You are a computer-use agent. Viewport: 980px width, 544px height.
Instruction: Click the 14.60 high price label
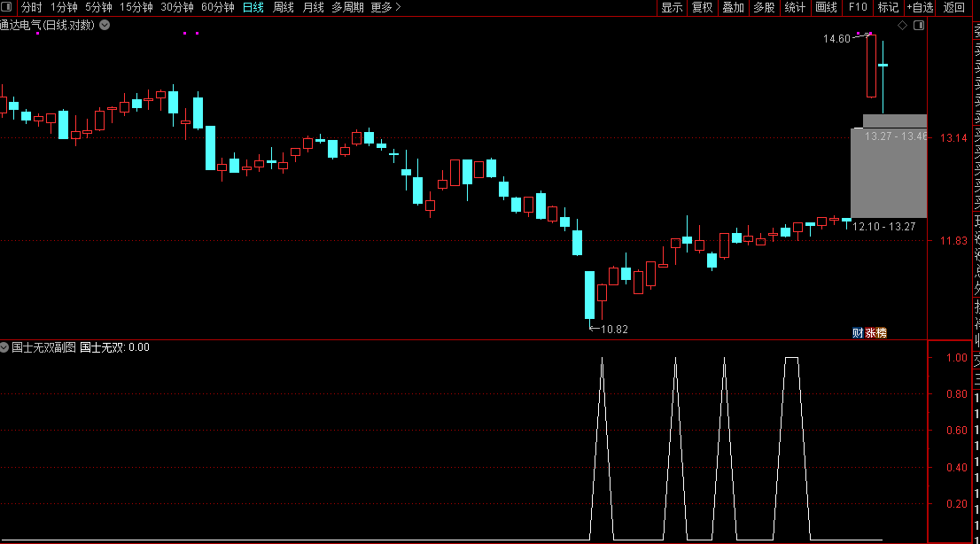[836, 39]
